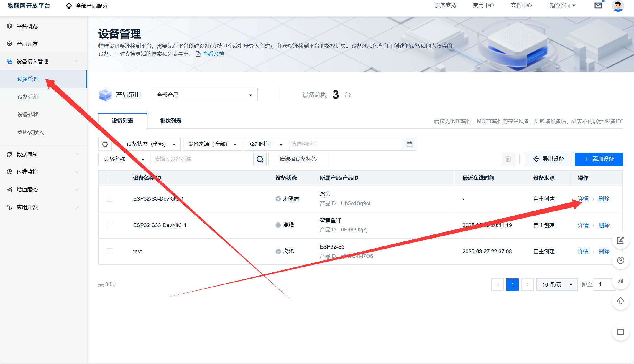Viewport: 634px width, 364px height.
Task: Open 设备分组 in the sidebar
Action: pyautogui.click(x=28, y=97)
